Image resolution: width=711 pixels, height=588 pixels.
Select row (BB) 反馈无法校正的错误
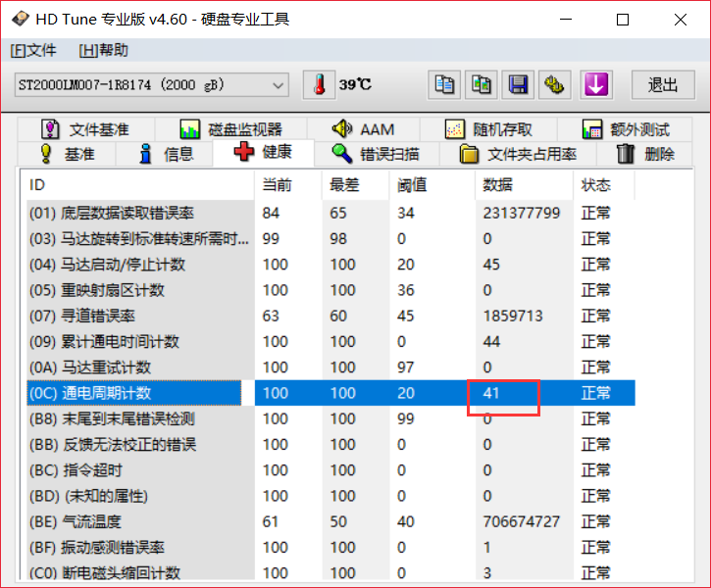click(331, 444)
